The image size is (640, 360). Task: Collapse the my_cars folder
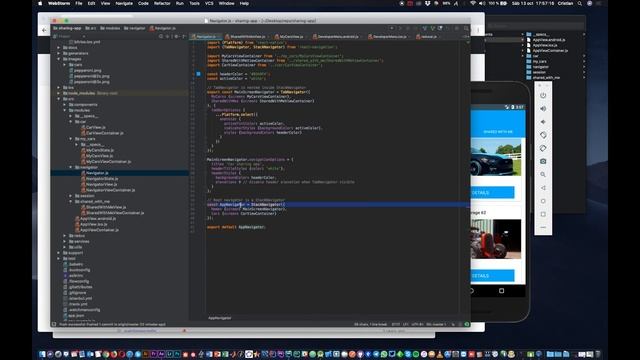pos(71,139)
